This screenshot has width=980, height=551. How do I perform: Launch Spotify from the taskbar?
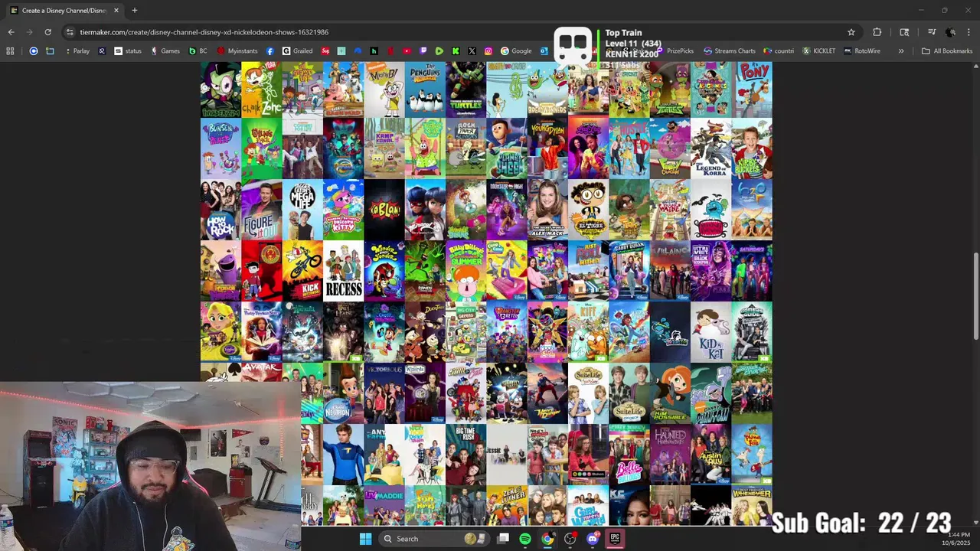[x=525, y=539]
